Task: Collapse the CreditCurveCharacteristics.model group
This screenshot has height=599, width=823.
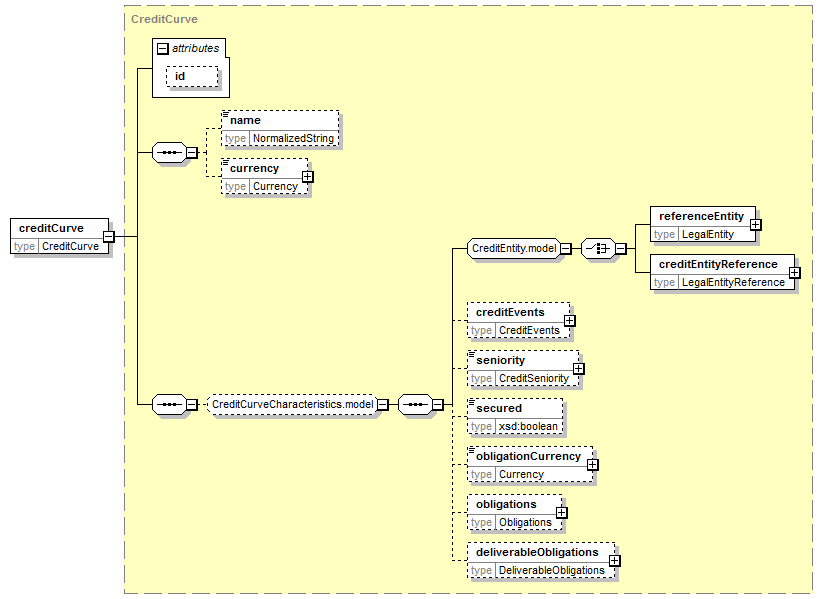Action: (x=383, y=405)
